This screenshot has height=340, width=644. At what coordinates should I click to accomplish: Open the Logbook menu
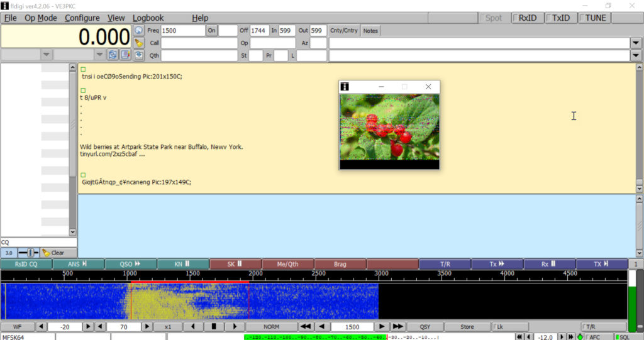(148, 18)
